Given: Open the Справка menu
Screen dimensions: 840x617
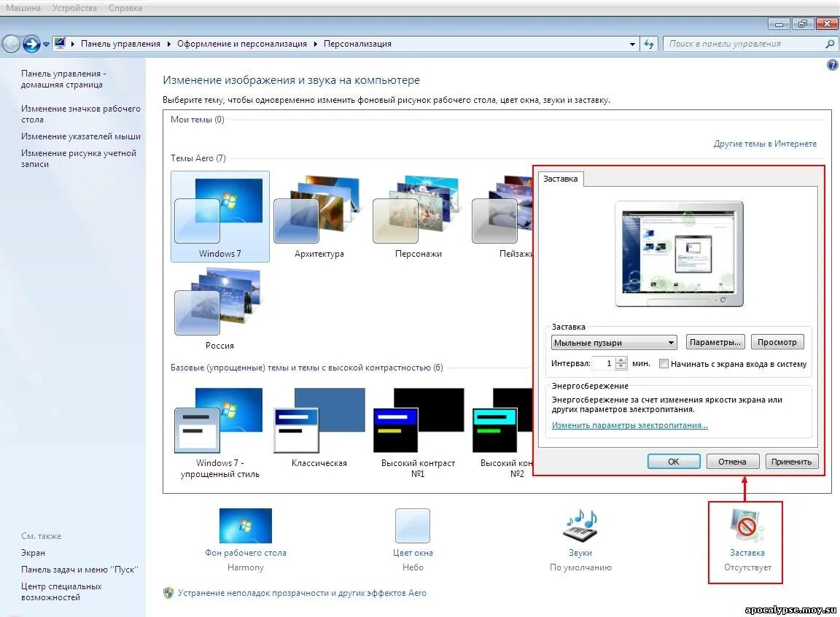Looking at the screenshot, I should 125,8.
